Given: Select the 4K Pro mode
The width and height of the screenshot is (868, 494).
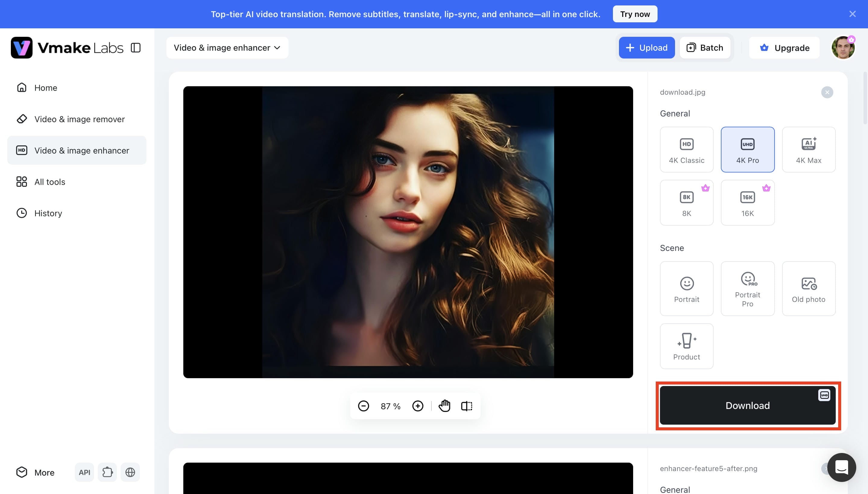Looking at the screenshot, I should [x=748, y=150].
